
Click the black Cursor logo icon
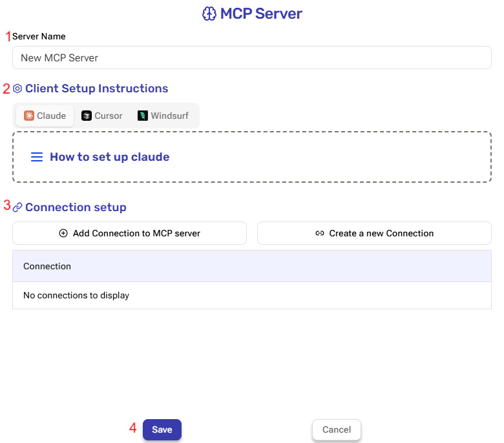87,116
